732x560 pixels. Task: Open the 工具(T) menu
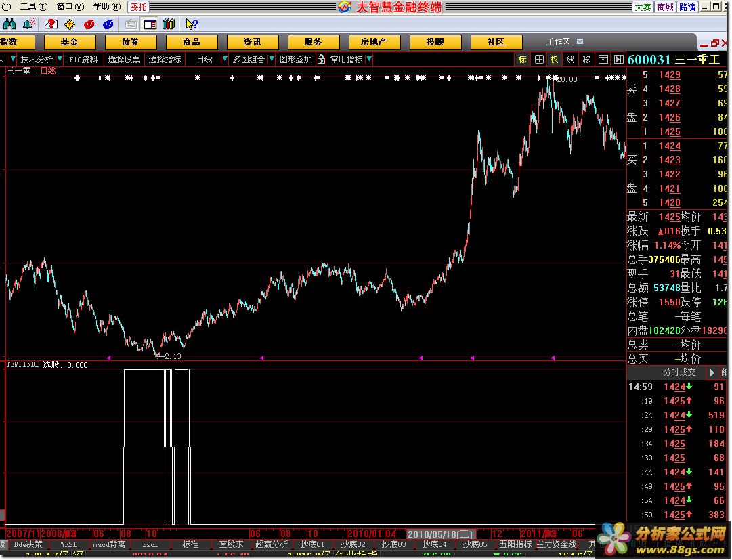coord(34,7)
